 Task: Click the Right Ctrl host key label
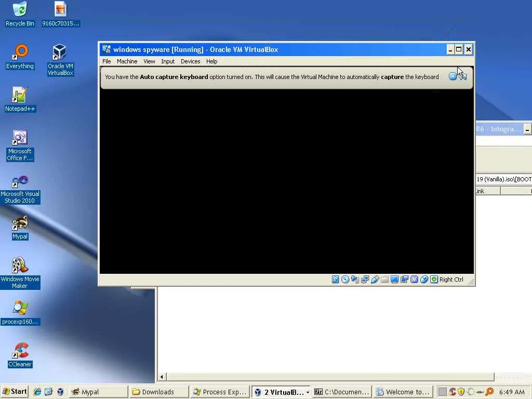[x=451, y=279]
